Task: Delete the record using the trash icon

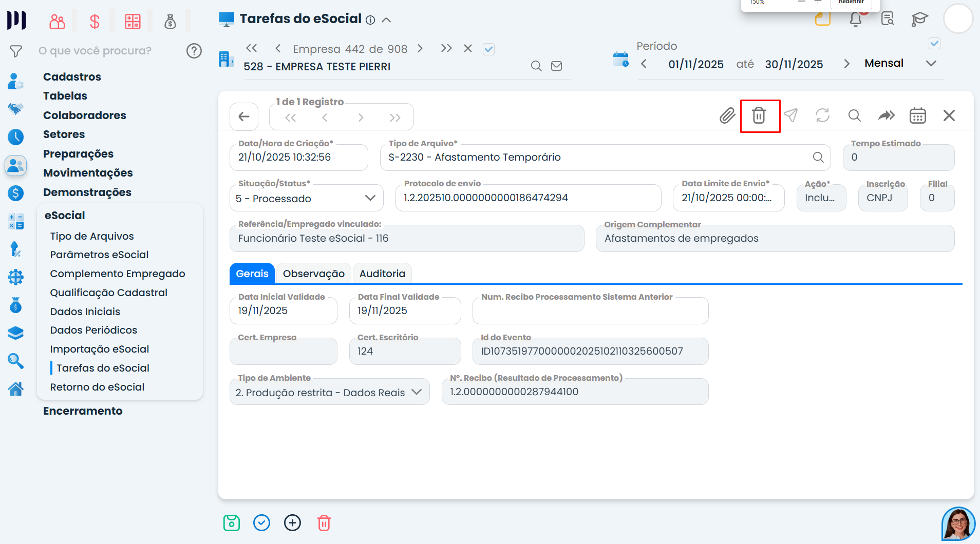Action: pyautogui.click(x=760, y=115)
